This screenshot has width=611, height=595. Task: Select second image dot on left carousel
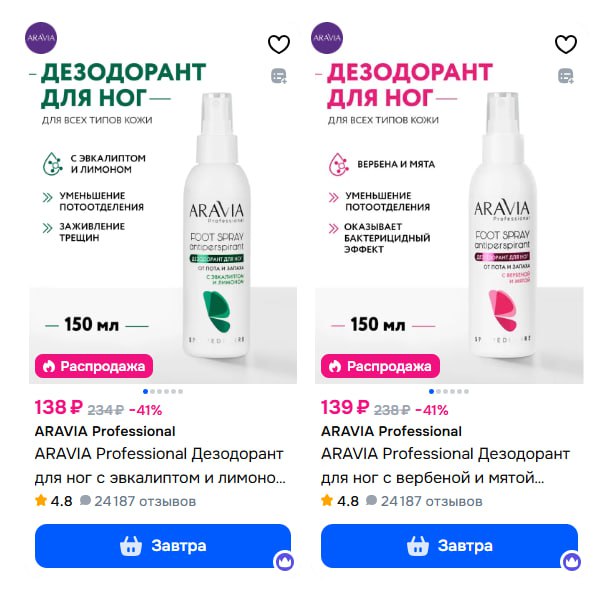(x=153, y=391)
